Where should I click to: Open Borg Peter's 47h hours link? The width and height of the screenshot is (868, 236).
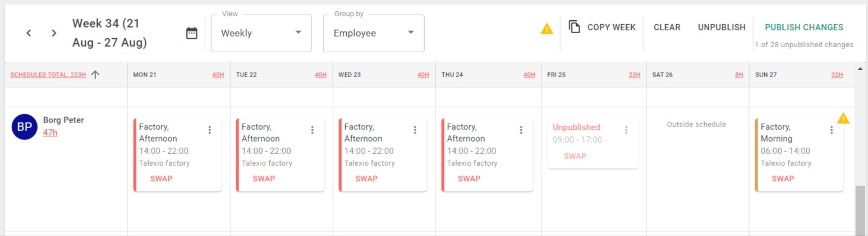pyautogui.click(x=50, y=133)
